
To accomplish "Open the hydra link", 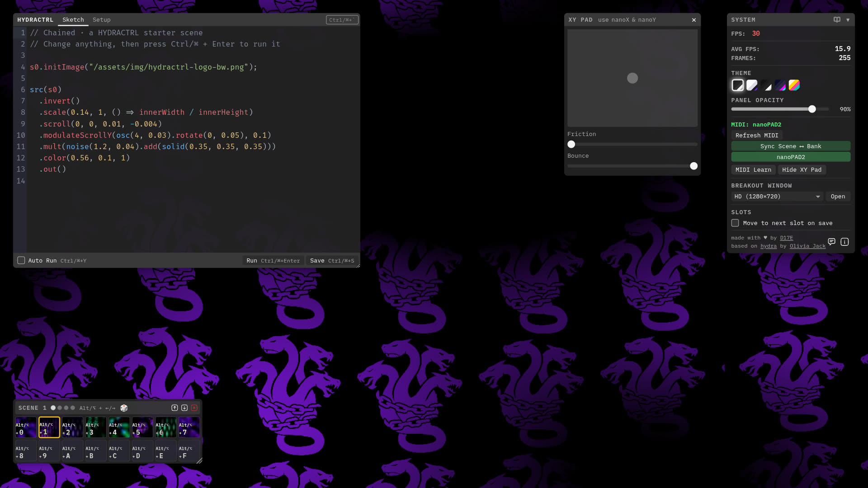I will pos(769,246).
